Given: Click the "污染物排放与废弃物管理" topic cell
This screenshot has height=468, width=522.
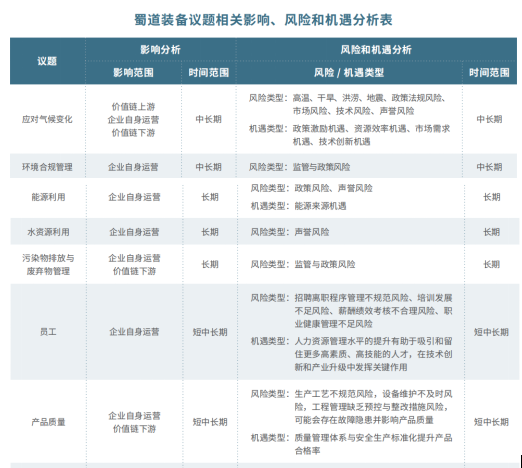Looking at the screenshot, I should tap(48, 265).
